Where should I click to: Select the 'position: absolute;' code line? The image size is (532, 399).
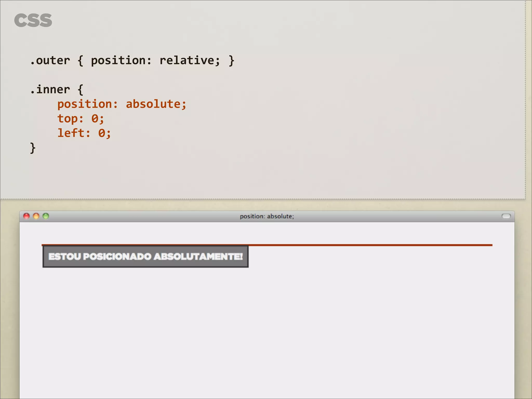point(122,104)
